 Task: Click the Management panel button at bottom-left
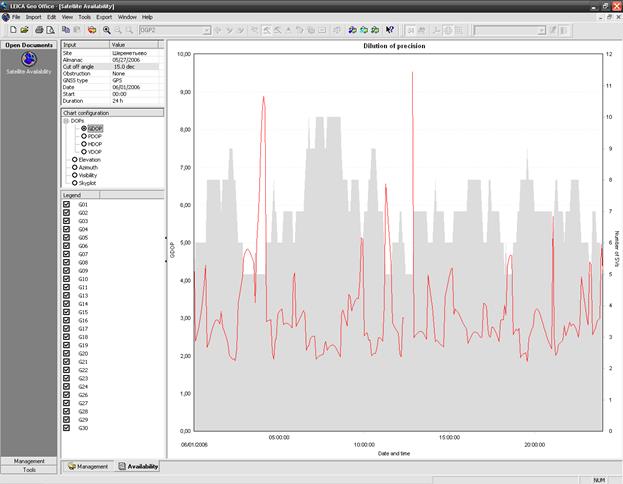click(29, 461)
